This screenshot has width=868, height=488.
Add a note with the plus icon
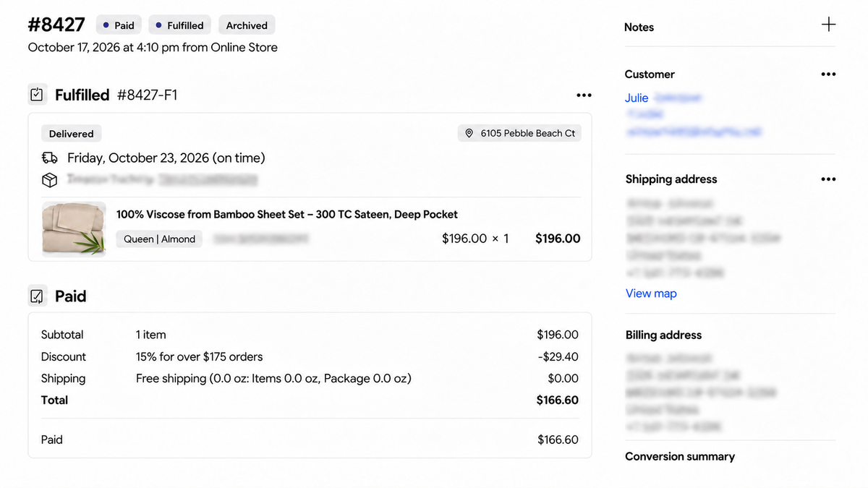pos(828,25)
